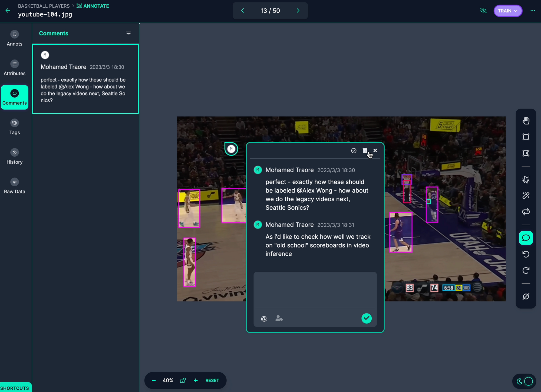This screenshot has height=392, width=541.
Task: Select the polygon annotation tool
Action: pos(526,153)
